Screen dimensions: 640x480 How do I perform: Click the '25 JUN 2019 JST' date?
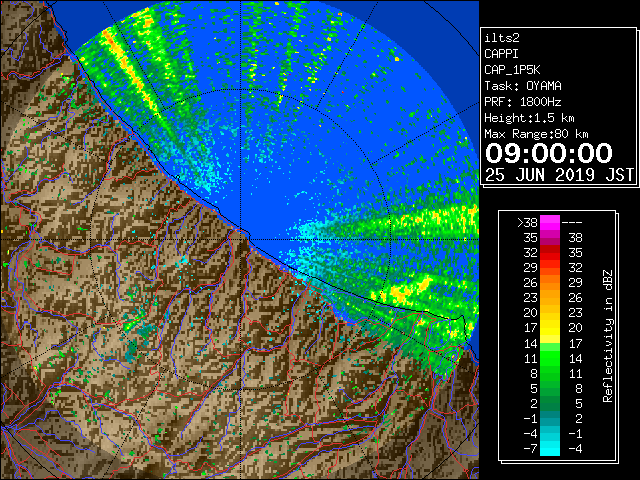pyautogui.click(x=559, y=175)
